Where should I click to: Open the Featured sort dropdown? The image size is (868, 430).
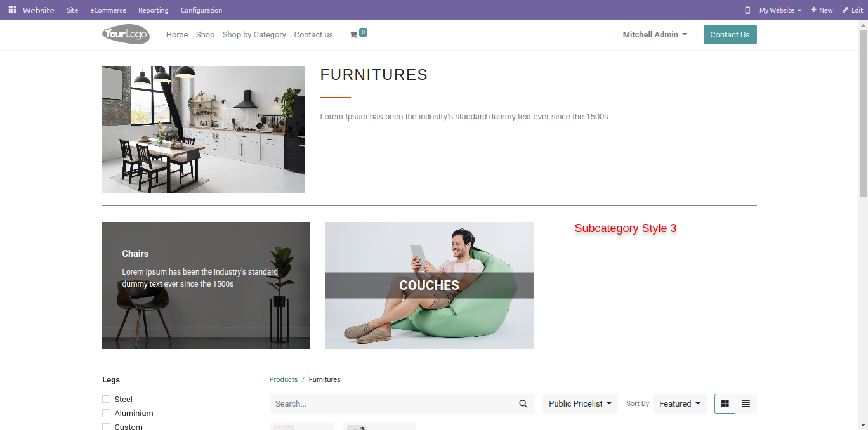pyautogui.click(x=680, y=404)
